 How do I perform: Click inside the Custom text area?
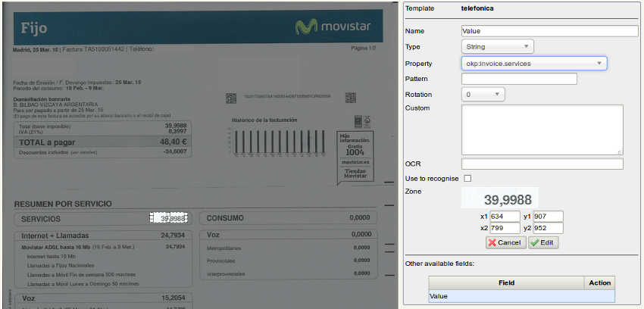pyautogui.click(x=542, y=130)
